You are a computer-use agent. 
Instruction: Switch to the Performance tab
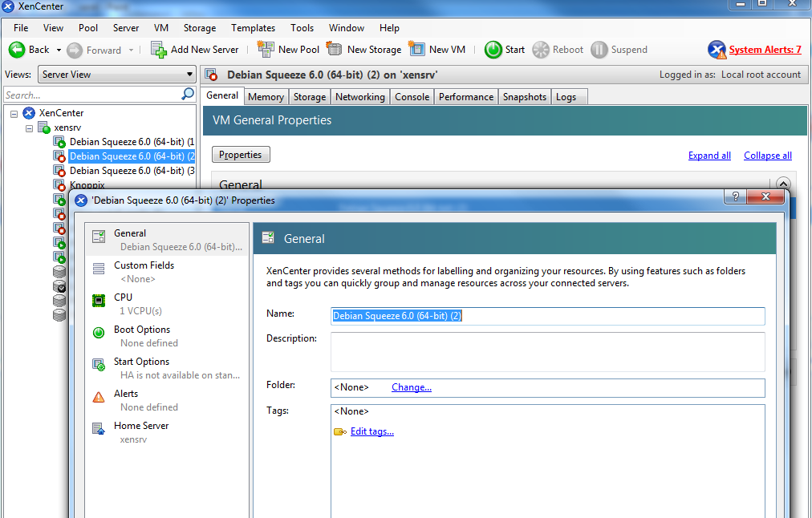466,97
